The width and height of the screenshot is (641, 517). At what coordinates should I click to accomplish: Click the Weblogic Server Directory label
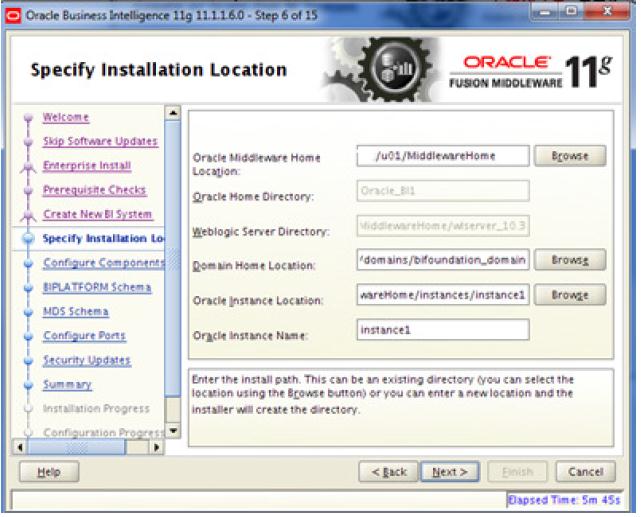pyautogui.click(x=261, y=232)
